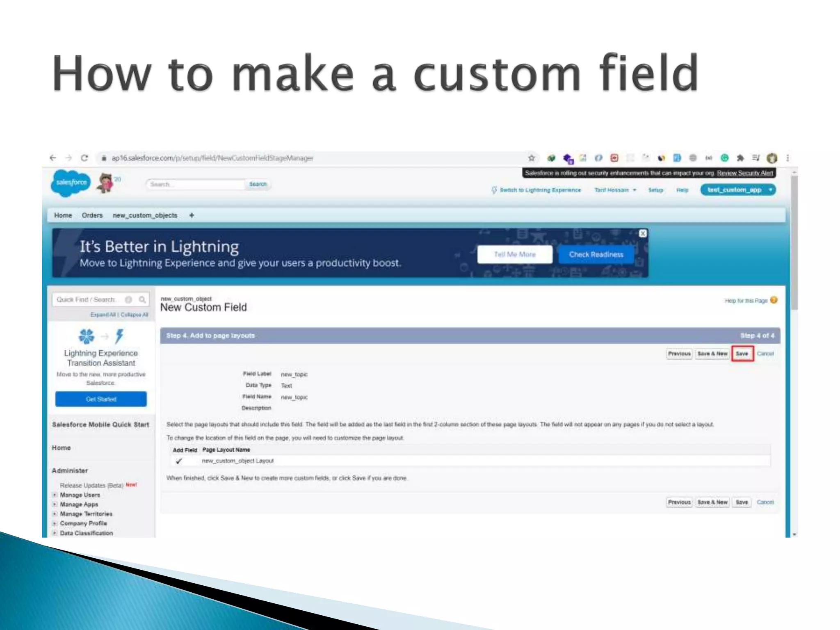The height and width of the screenshot is (630, 840).
Task: Click the highlighted top Save button
Action: click(x=742, y=354)
